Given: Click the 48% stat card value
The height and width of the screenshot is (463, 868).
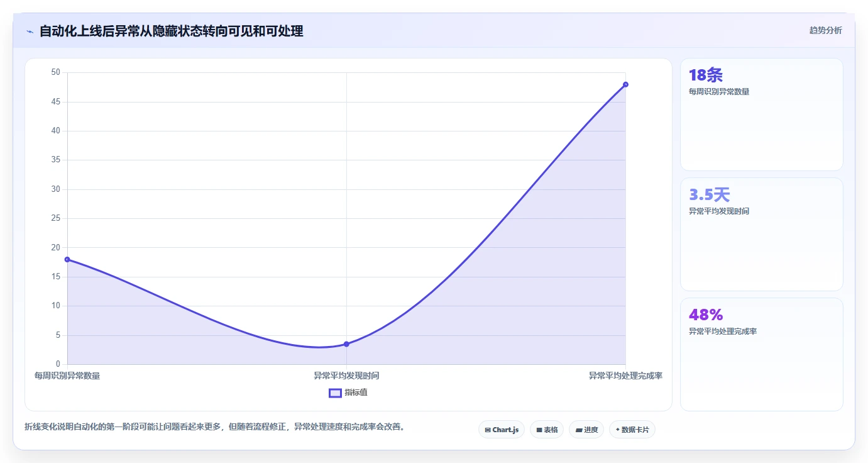Looking at the screenshot, I should pos(706,315).
